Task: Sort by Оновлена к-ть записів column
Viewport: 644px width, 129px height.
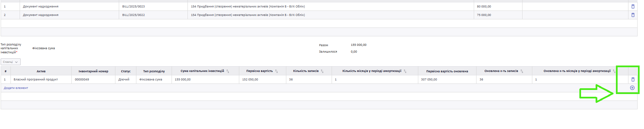Action: point(522,71)
